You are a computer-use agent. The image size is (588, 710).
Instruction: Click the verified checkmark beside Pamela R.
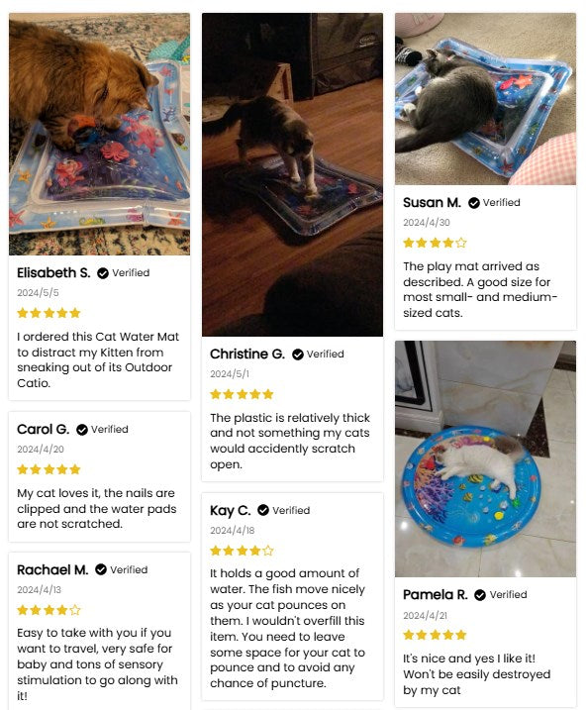coord(480,595)
